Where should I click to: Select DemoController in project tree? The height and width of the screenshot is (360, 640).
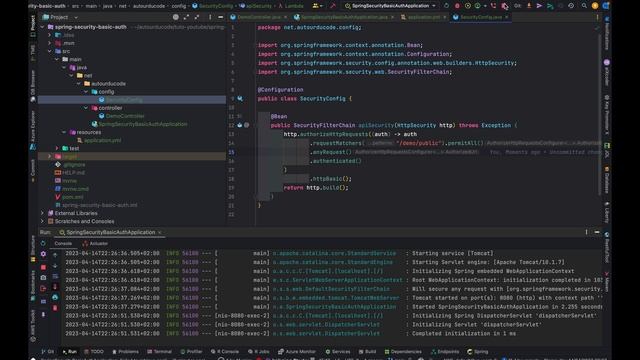125,116
